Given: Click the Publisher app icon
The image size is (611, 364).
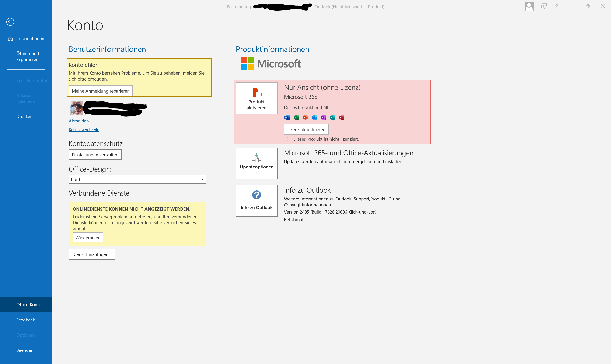Looking at the screenshot, I should click(x=332, y=118).
